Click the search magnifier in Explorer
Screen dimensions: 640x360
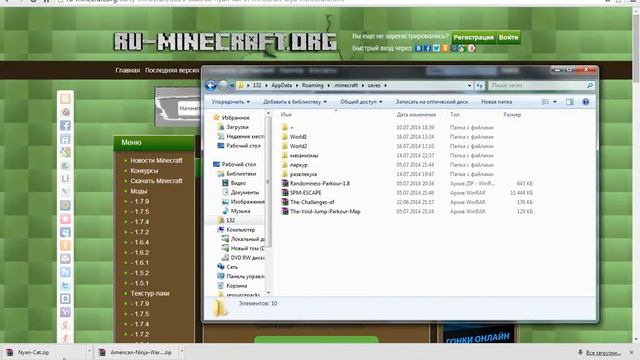590,85
